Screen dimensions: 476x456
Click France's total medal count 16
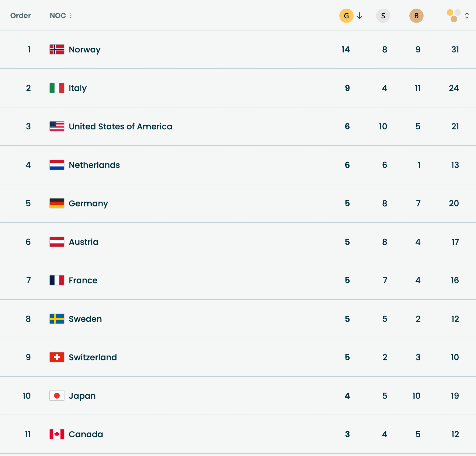[455, 280]
